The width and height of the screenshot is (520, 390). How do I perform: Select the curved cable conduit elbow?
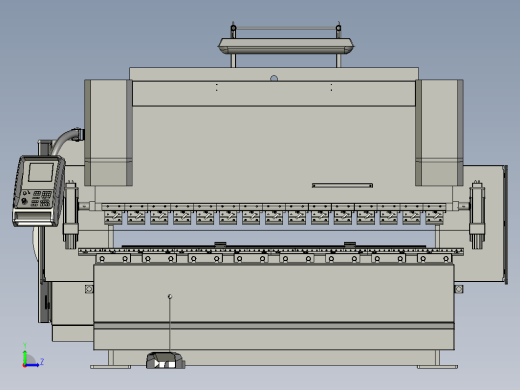[67, 140]
